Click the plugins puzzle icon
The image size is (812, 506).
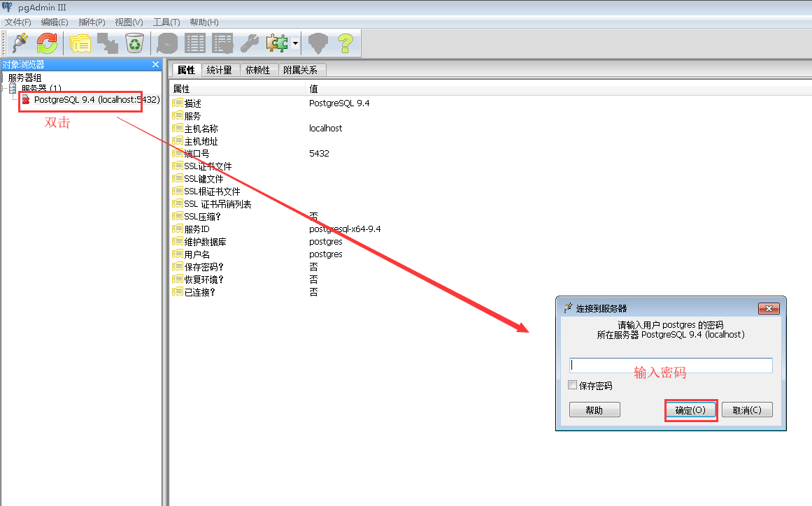(x=277, y=43)
